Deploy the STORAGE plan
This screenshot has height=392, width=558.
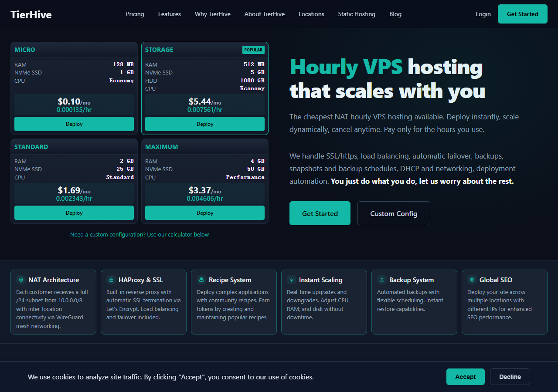coord(205,124)
